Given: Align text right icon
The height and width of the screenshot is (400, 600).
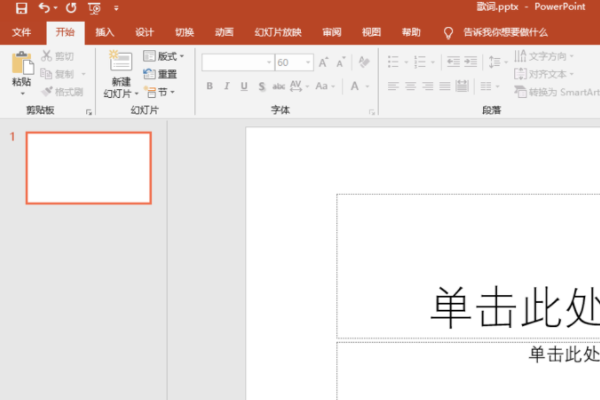Looking at the screenshot, I should pos(427,86).
